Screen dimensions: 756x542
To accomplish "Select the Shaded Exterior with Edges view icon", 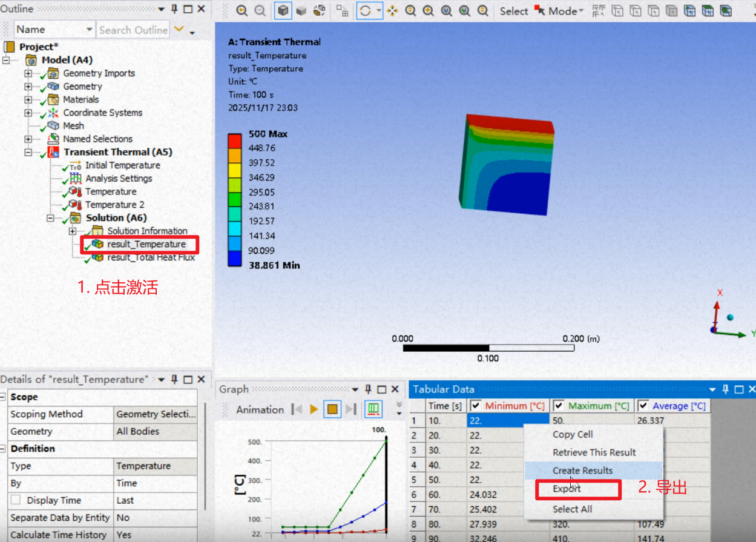I will pos(283,10).
